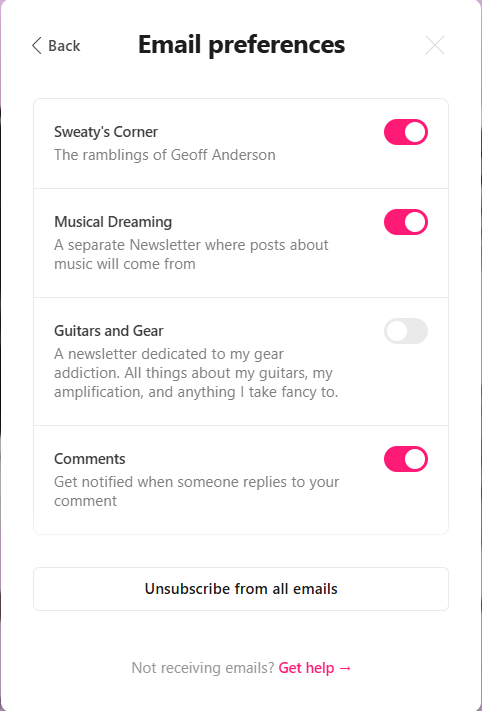
Task: Click Unsubscribe from all emails button
Action: click(241, 589)
